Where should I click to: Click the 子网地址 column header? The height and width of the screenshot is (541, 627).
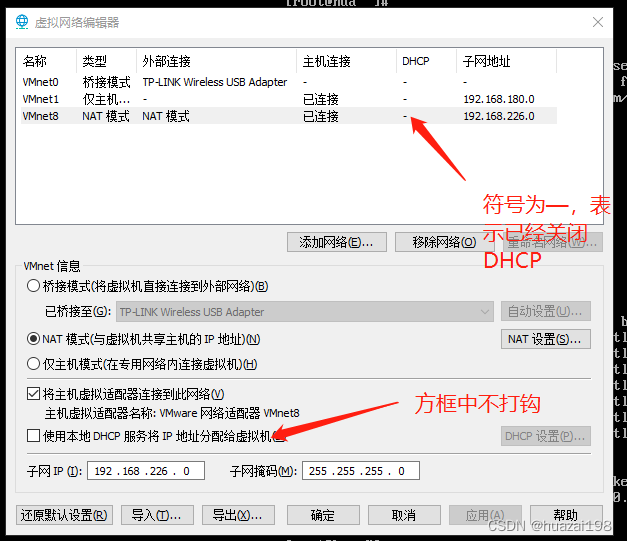[506, 61]
